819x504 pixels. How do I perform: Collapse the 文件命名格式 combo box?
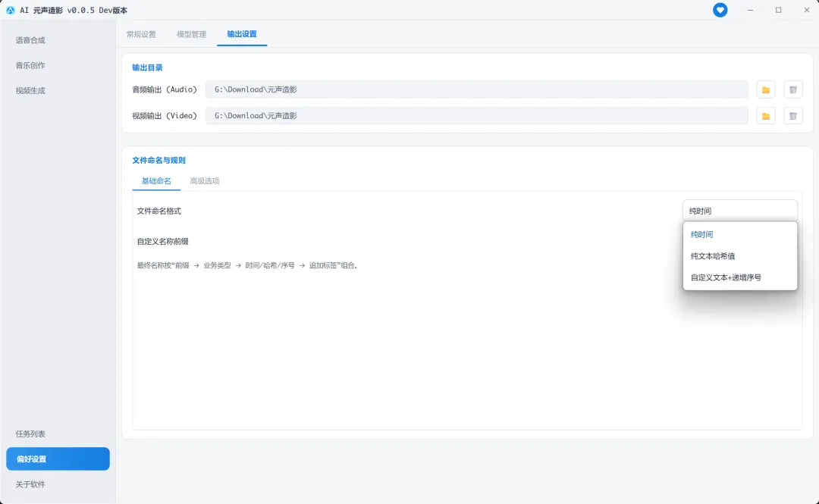click(739, 211)
